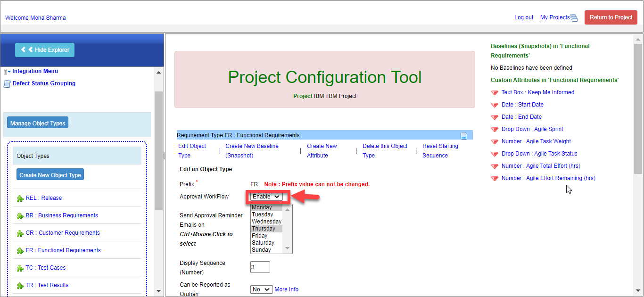Click the gem icon beside Agile Effort Remaining (hrs)
The height and width of the screenshot is (297, 644).
tap(495, 178)
